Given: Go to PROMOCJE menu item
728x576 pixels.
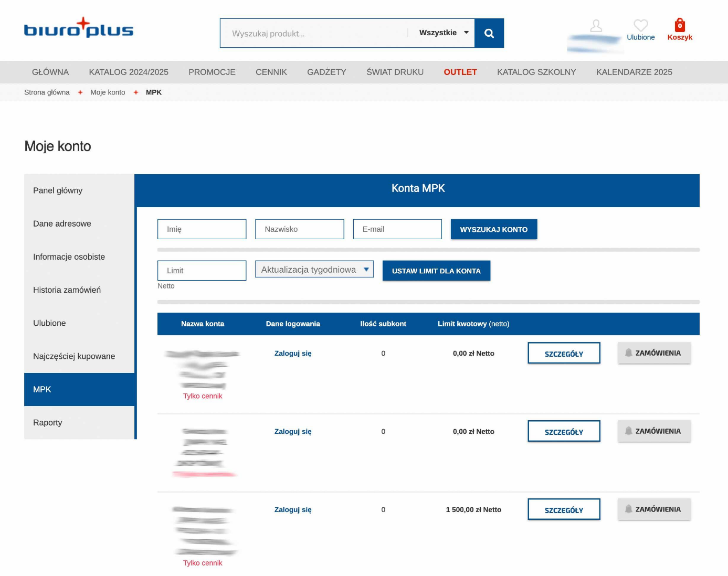Looking at the screenshot, I should [x=212, y=72].
